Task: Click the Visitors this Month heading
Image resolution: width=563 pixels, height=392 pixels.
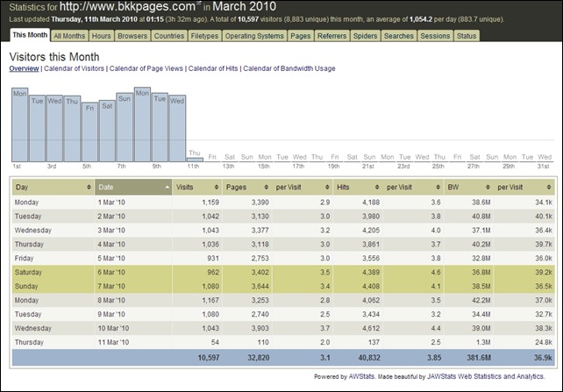Action: [x=54, y=57]
